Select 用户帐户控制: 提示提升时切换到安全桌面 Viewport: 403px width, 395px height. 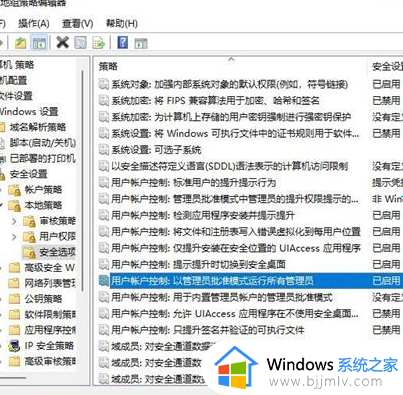pyautogui.click(x=198, y=264)
